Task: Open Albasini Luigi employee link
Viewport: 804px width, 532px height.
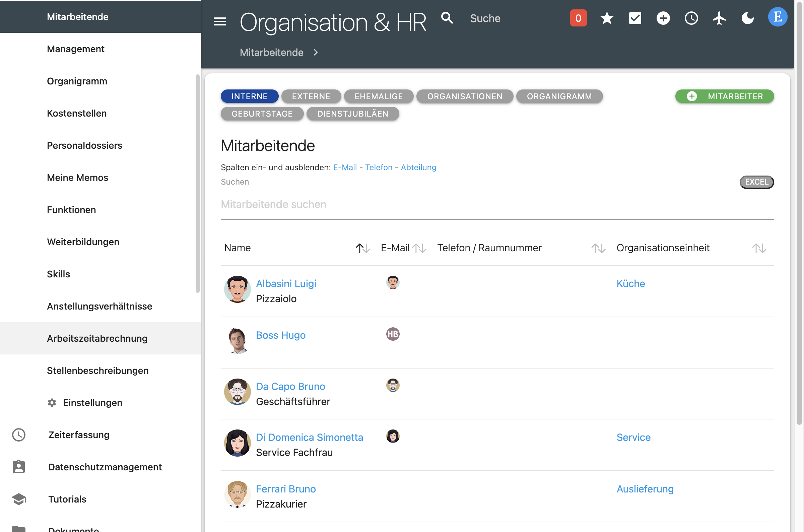Action: [286, 284]
